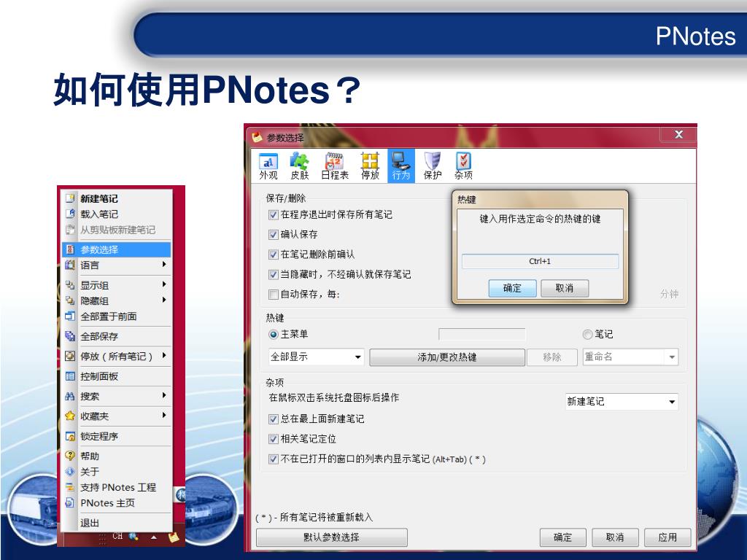
Task: Click the 新建笔记 icon in context menu
Action: 70,198
